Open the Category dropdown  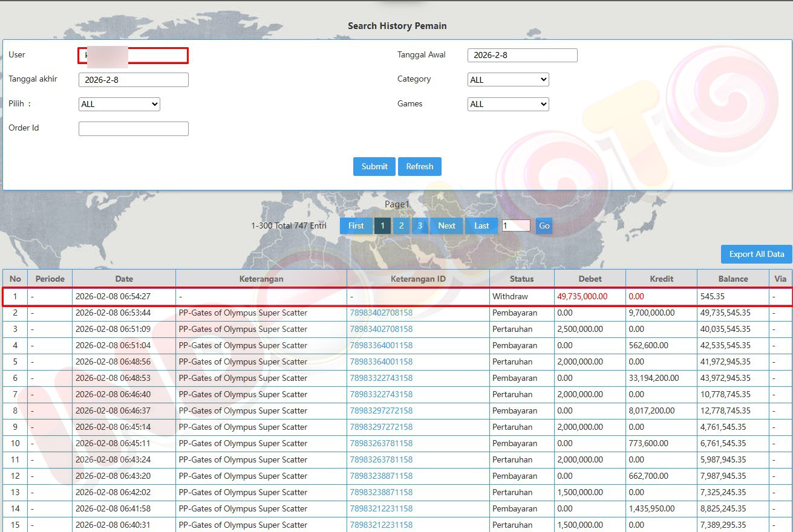click(x=508, y=80)
